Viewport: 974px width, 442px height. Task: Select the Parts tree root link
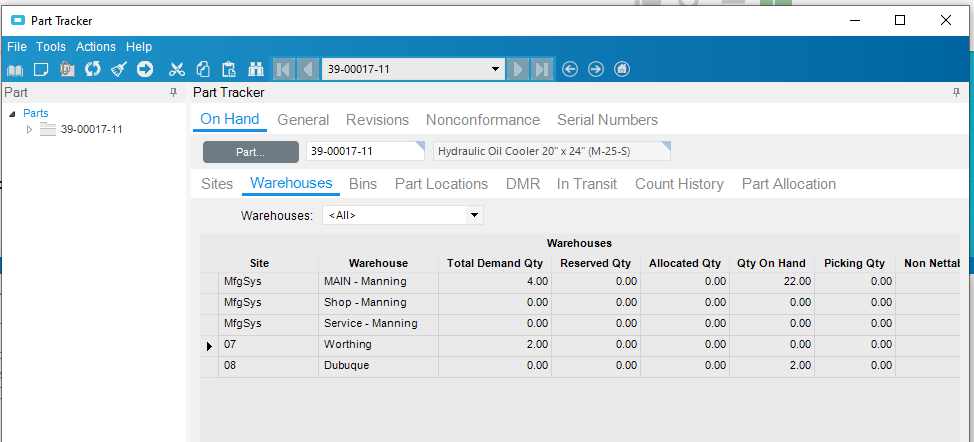pos(35,114)
